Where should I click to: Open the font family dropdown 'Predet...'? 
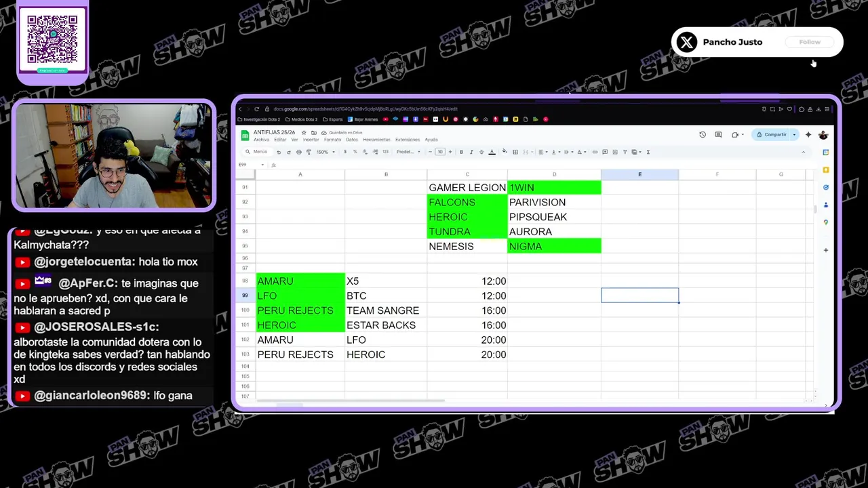[408, 152]
